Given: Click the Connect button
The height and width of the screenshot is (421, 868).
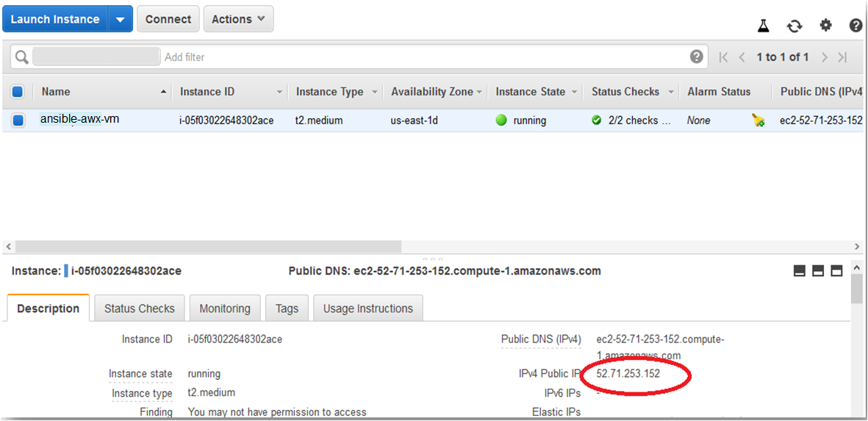Looking at the screenshot, I should tap(168, 19).
